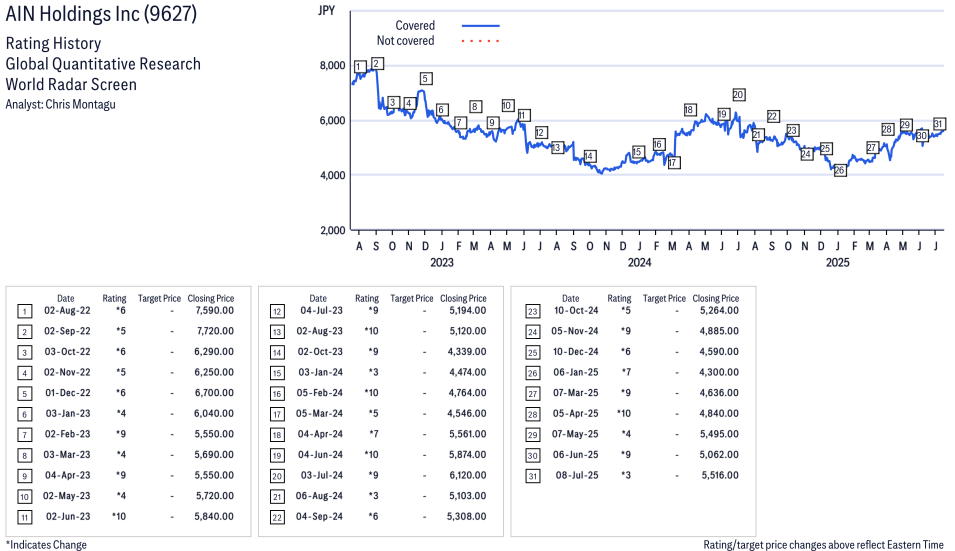Screen dimensions: 955x551
Task: Click the AIN Holdings Inc (9627) title
Action: (x=101, y=13)
